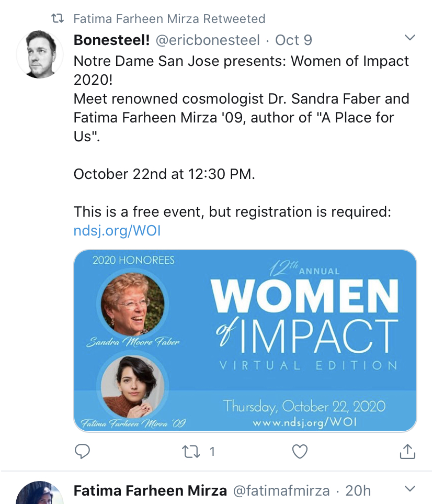Open the @ericbonesteel handle
This screenshot has height=504, width=433.
208,40
